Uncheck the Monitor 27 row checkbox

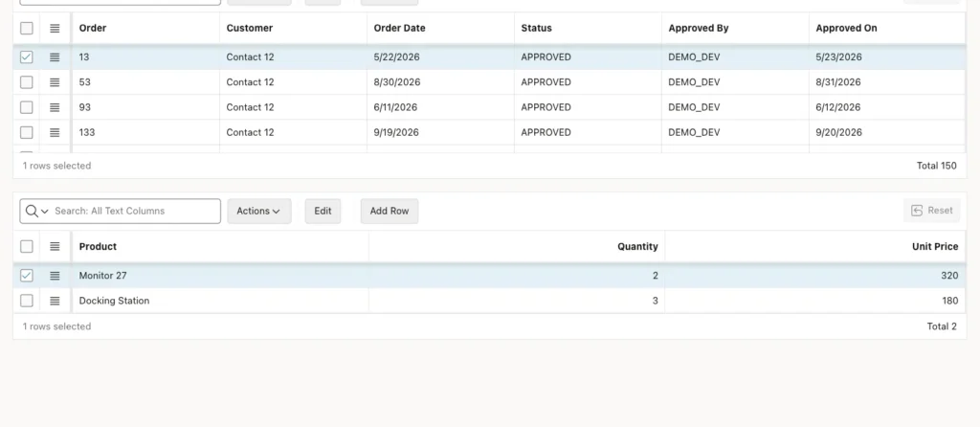[x=26, y=275]
